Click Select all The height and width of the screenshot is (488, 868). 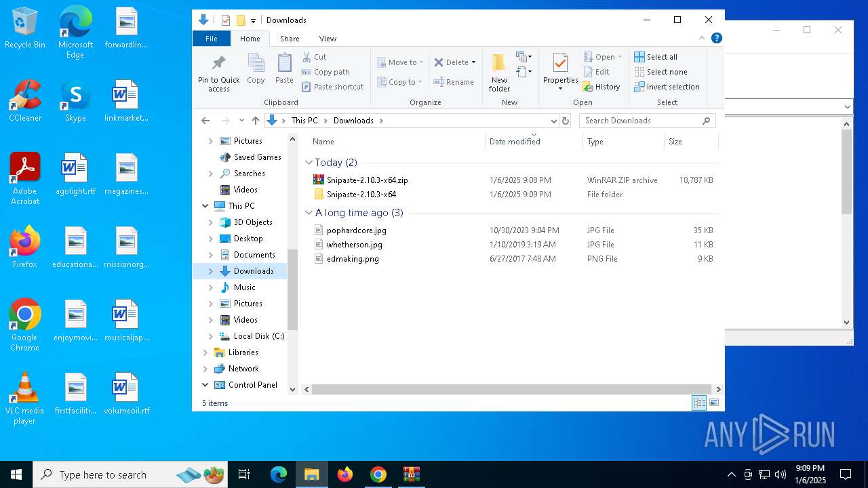coord(656,57)
